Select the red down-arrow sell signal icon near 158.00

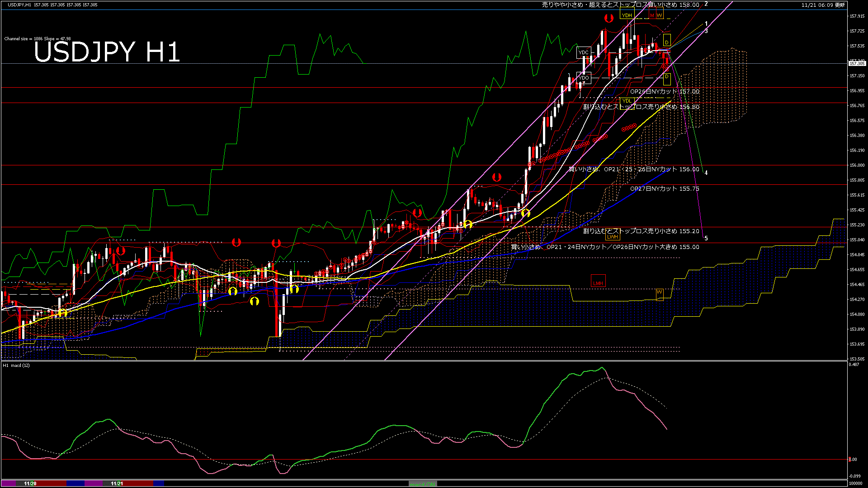(609, 18)
